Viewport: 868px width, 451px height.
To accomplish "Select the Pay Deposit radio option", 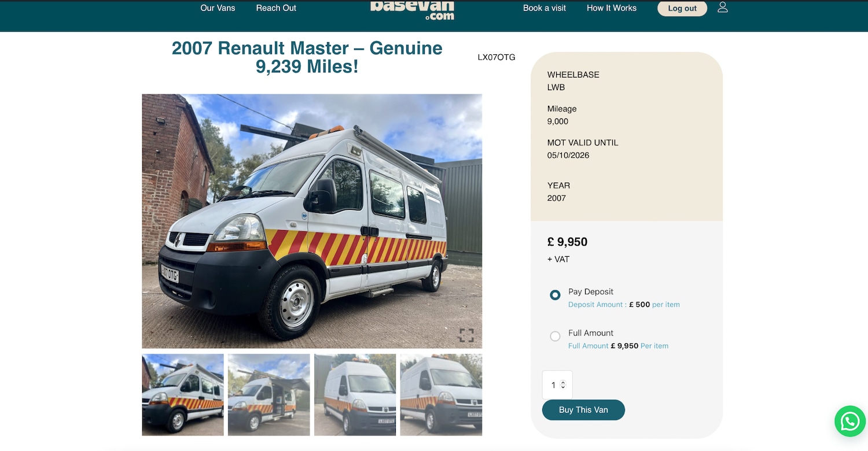I will click(x=555, y=295).
